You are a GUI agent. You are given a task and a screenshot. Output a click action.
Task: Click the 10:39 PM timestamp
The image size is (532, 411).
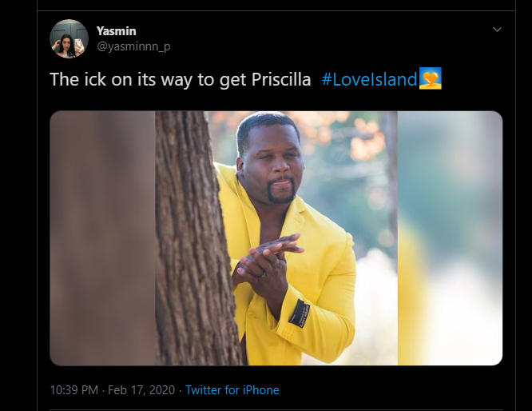(74, 390)
